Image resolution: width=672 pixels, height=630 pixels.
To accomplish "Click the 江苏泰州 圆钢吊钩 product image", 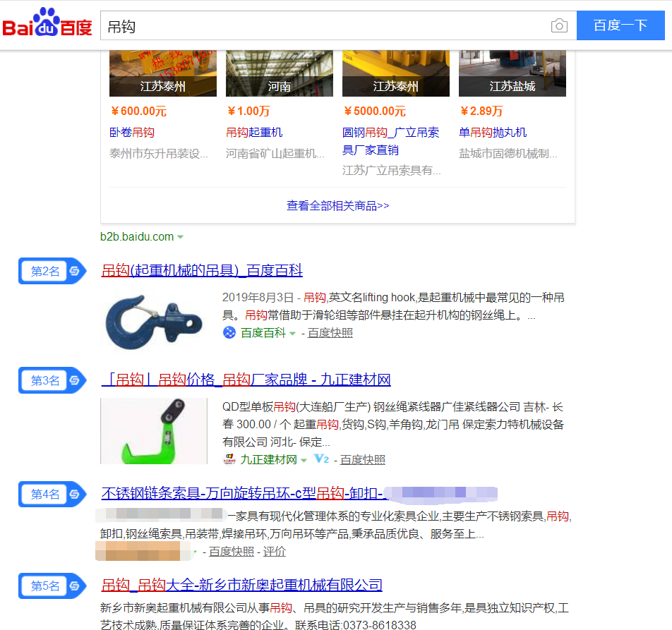I will coord(396,73).
